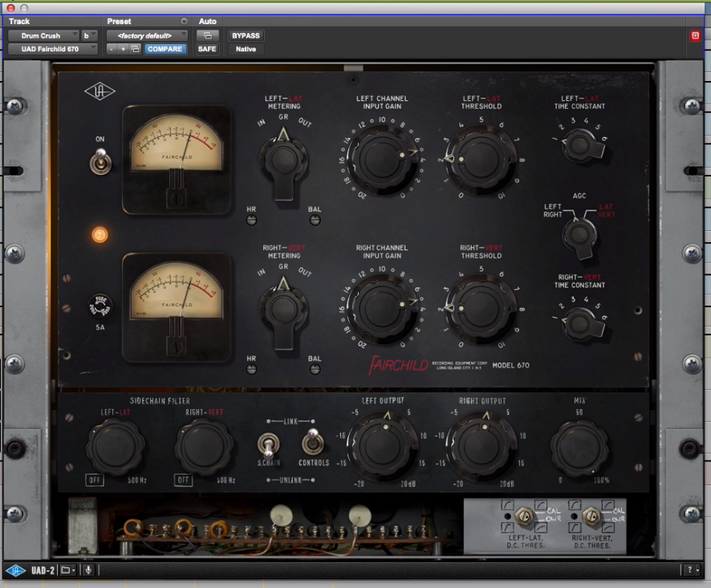711x588 pixels.
Task: Click the Left Channel Input Gain knob
Action: click(x=382, y=160)
